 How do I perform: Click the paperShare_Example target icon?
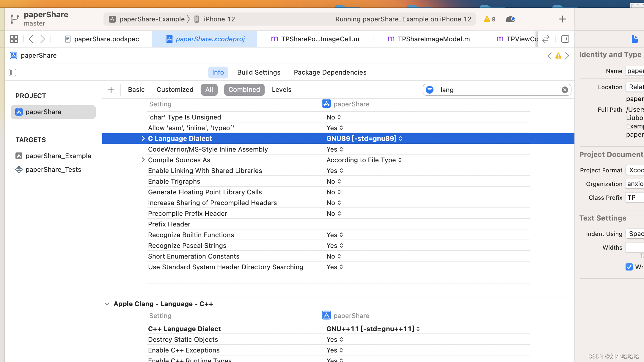(x=18, y=155)
